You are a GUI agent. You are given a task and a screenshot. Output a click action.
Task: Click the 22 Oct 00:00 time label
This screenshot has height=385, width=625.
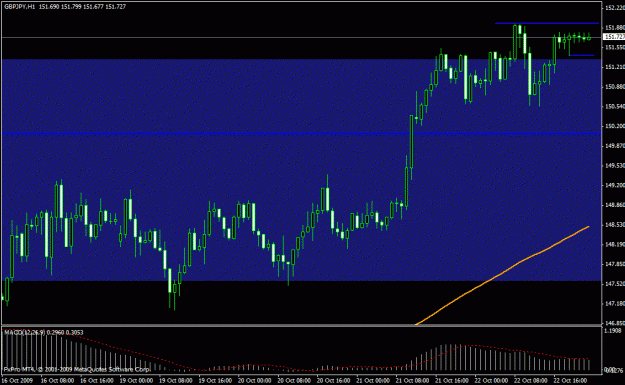click(491, 380)
